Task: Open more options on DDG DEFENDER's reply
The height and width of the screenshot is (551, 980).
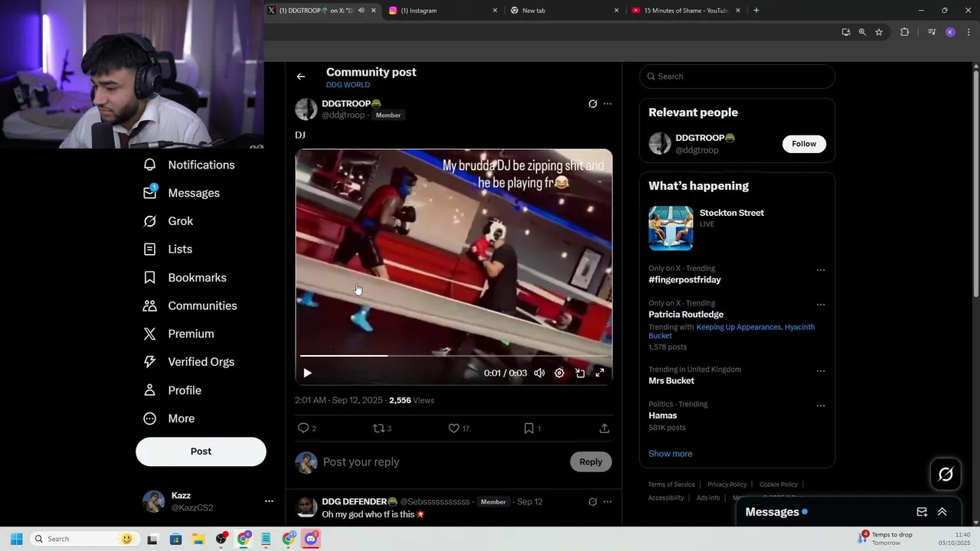Action: 607,502
